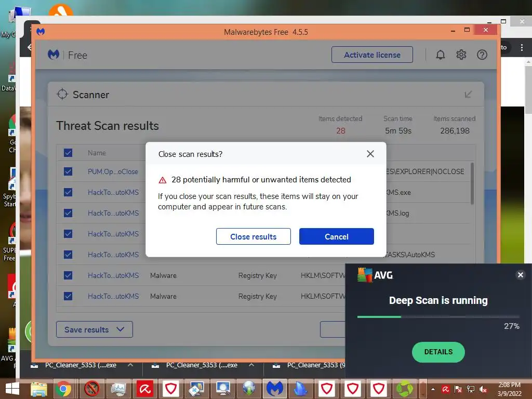Click the Scanner crosshair icon
The image size is (532, 399).
click(62, 94)
